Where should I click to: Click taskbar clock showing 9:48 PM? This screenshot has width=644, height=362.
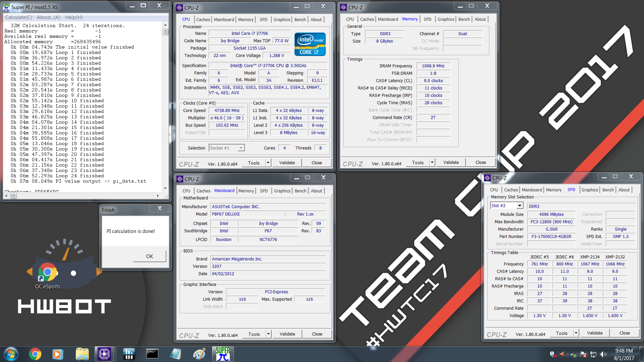coord(624,351)
